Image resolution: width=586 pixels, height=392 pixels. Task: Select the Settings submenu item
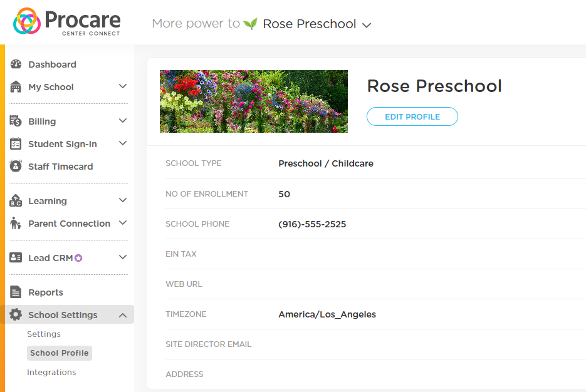click(x=44, y=334)
